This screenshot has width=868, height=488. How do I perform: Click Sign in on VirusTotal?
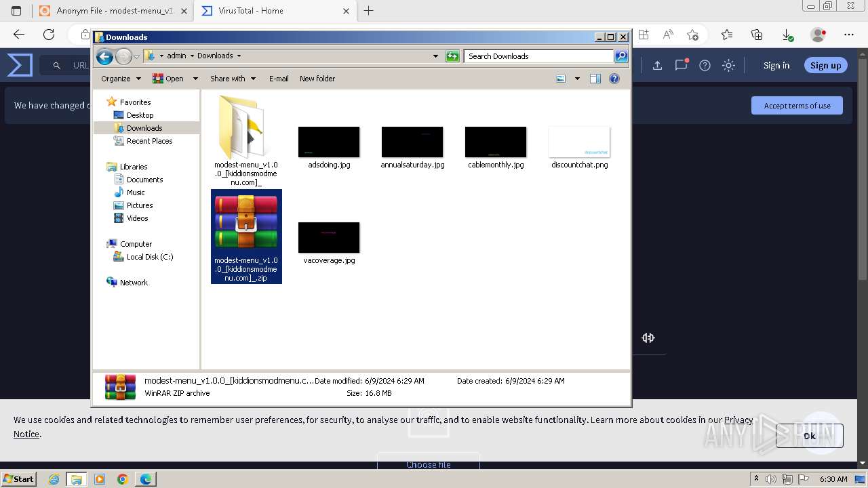click(776, 66)
